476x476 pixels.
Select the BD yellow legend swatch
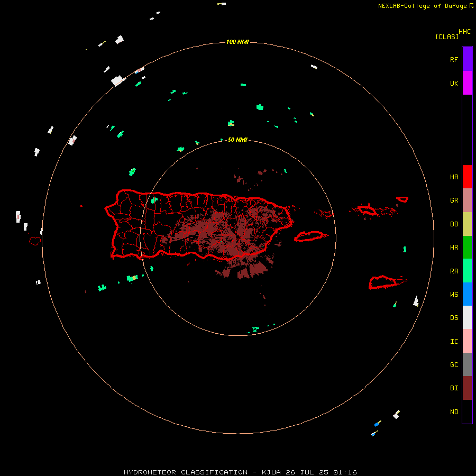(x=467, y=224)
